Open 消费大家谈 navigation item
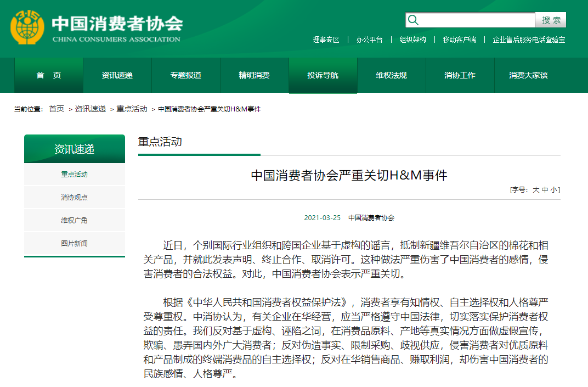Image resolution: width=588 pixels, height=387 pixels. (528, 75)
